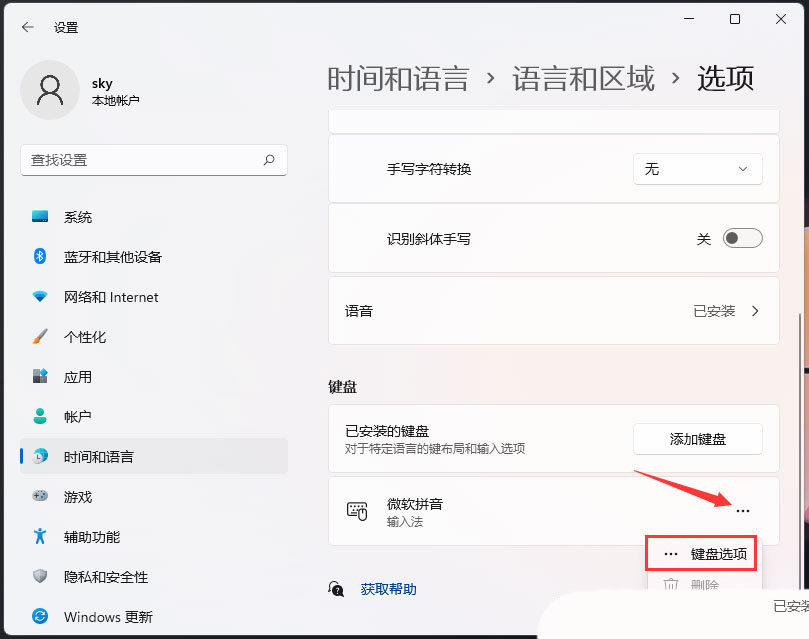Screen dimensions: 809x639
Task: Go to 应用 settings page
Action: (x=78, y=377)
